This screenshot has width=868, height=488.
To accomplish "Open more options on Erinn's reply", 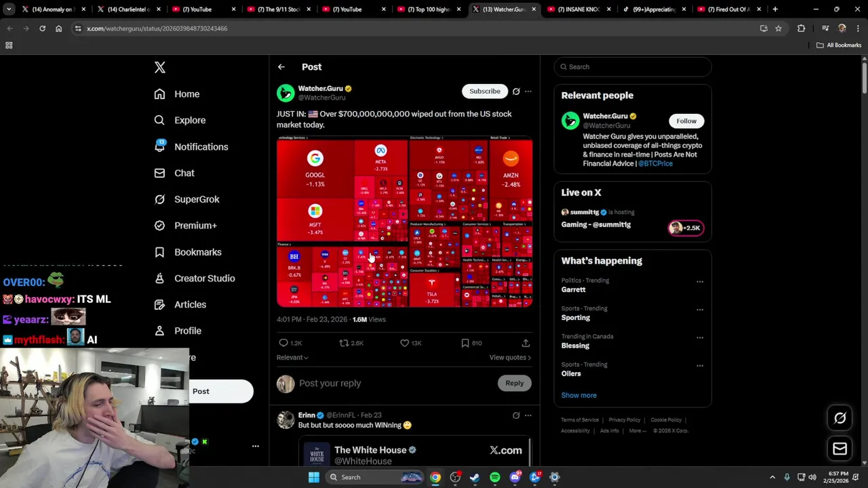I will click(x=528, y=415).
